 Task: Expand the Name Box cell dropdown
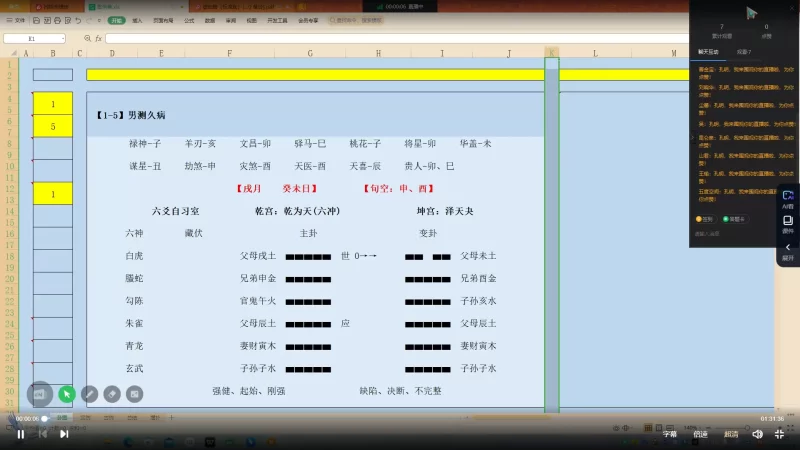pos(62,39)
